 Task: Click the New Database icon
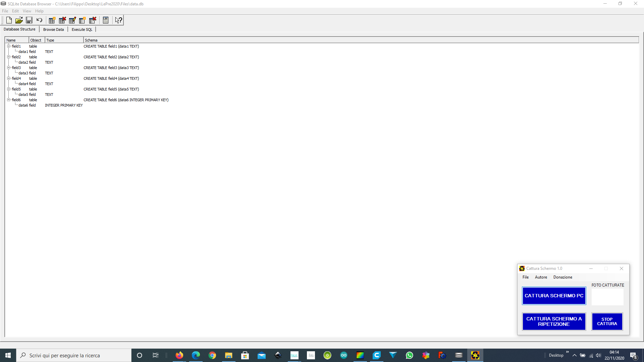pos(9,20)
